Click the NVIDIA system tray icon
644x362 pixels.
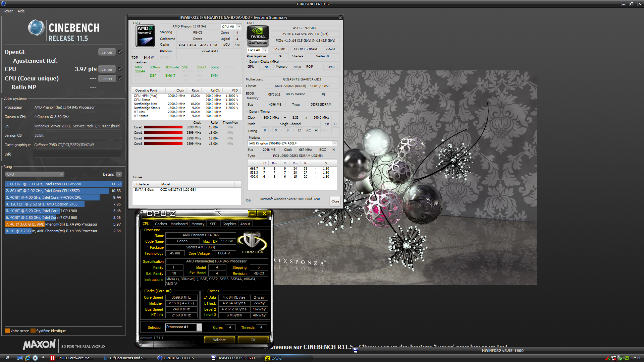[x=626, y=358]
